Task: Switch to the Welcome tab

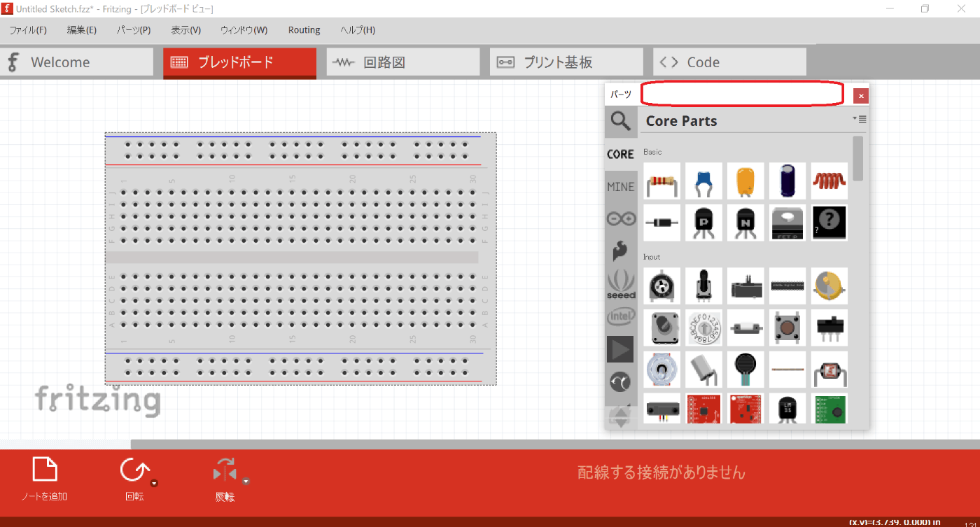Action: 76,62
